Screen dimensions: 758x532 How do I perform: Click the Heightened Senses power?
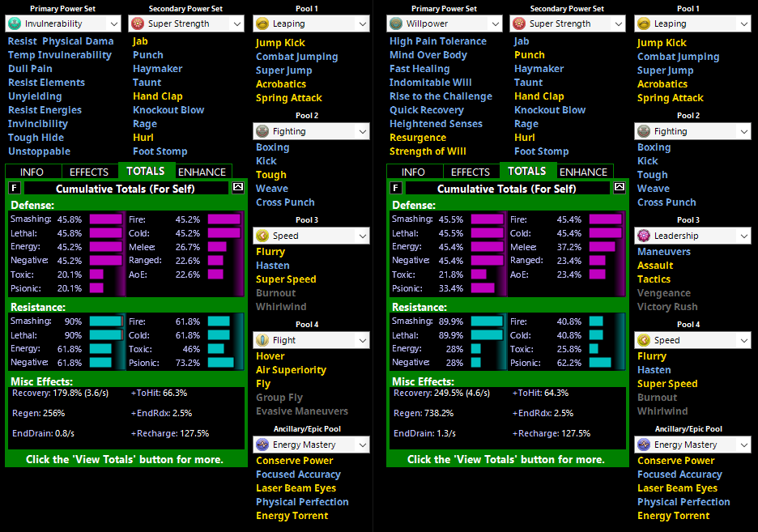pos(436,124)
